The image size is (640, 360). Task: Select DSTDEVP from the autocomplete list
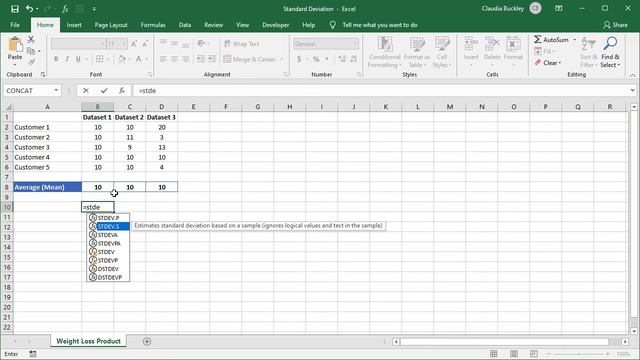(108, 278)
